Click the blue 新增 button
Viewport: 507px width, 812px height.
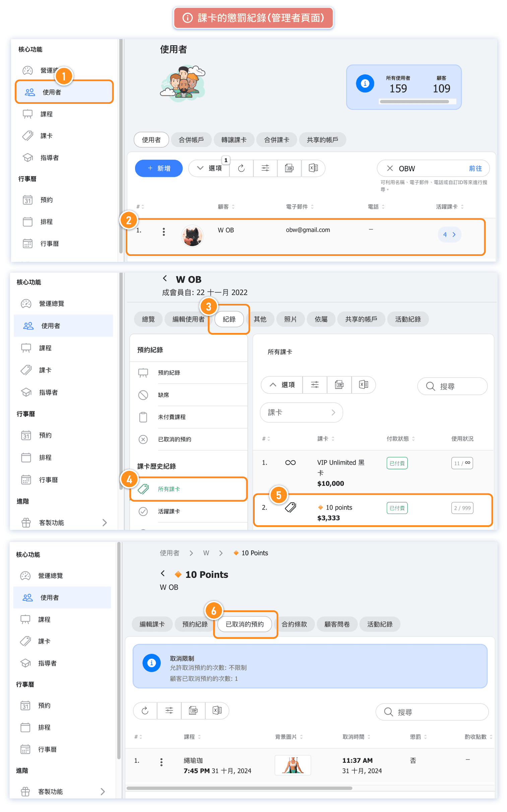[159, 168]
